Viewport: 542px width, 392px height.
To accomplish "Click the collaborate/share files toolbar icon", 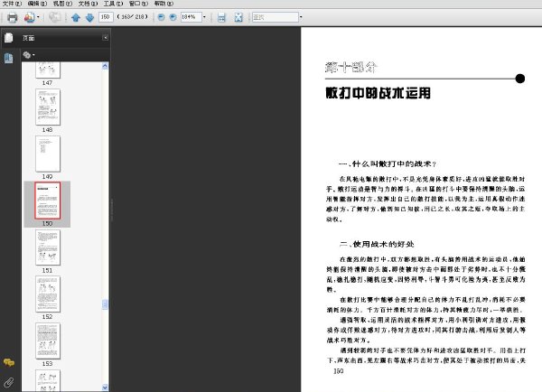I will [x=30, y=17].
